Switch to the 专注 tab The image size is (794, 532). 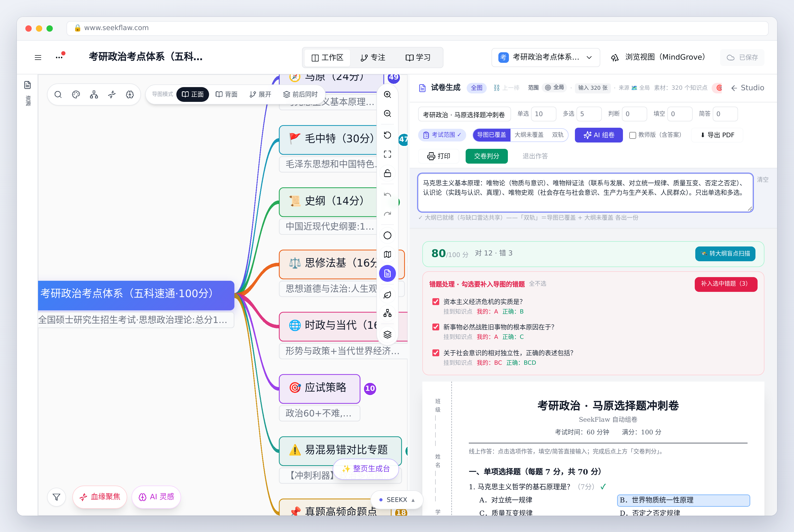point(372,57)
